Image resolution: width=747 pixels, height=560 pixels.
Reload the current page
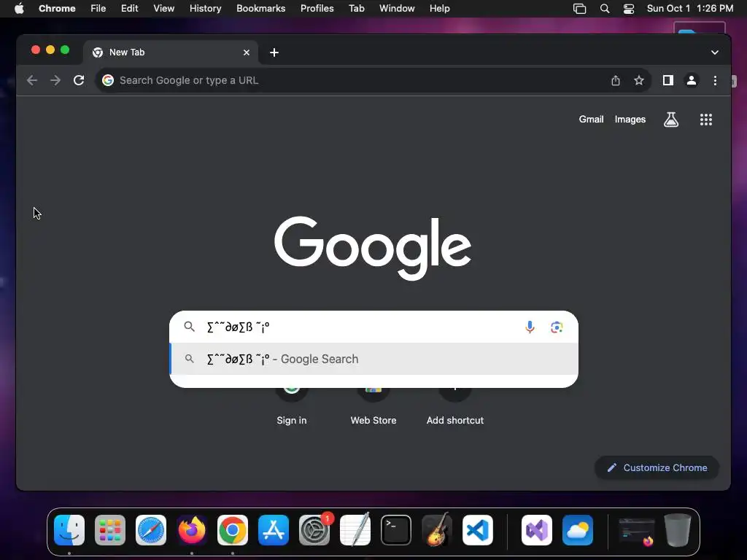79,80
